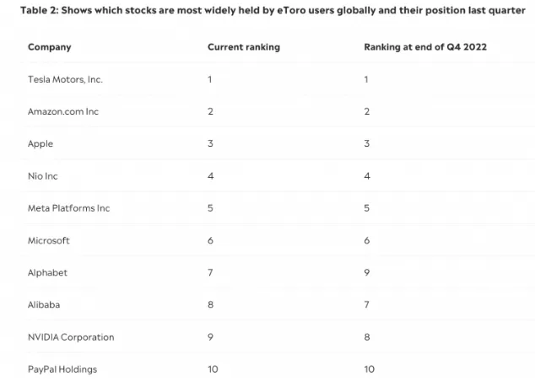Select the Apple company cell
The height and width of the screenshot is (392, 535).
(41, 144)
